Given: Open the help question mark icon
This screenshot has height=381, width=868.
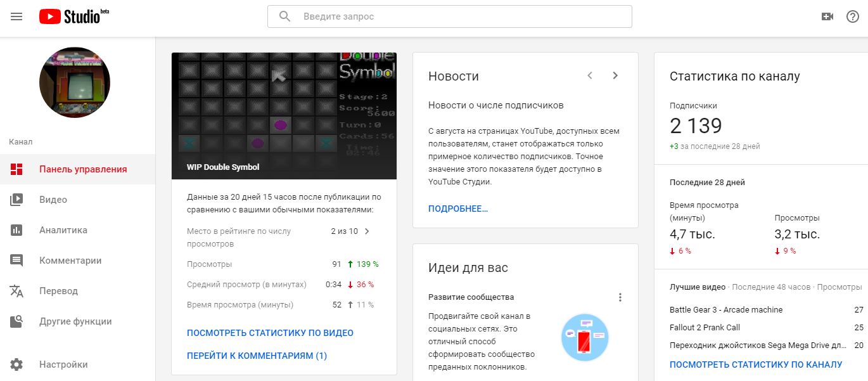Looking at the screenshot, I should tap(853, 16).
